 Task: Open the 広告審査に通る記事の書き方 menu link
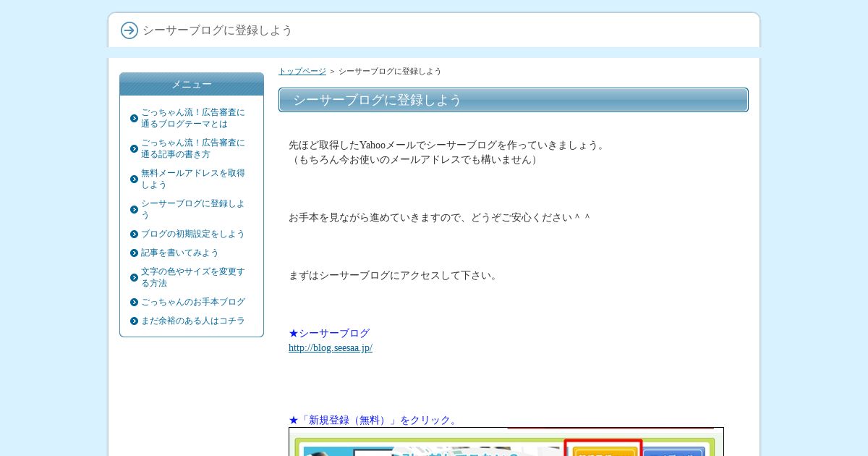[193, 148]
